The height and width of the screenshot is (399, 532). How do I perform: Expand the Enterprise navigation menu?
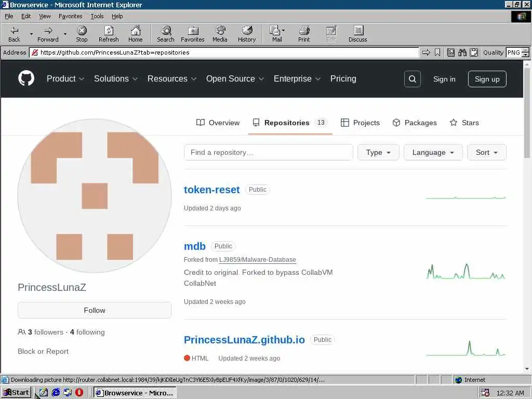click(x=297, y=79)
